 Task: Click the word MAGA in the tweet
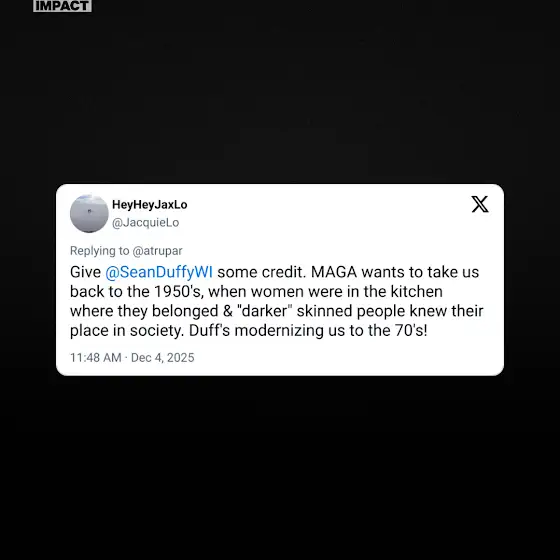[x=334, y=272]
